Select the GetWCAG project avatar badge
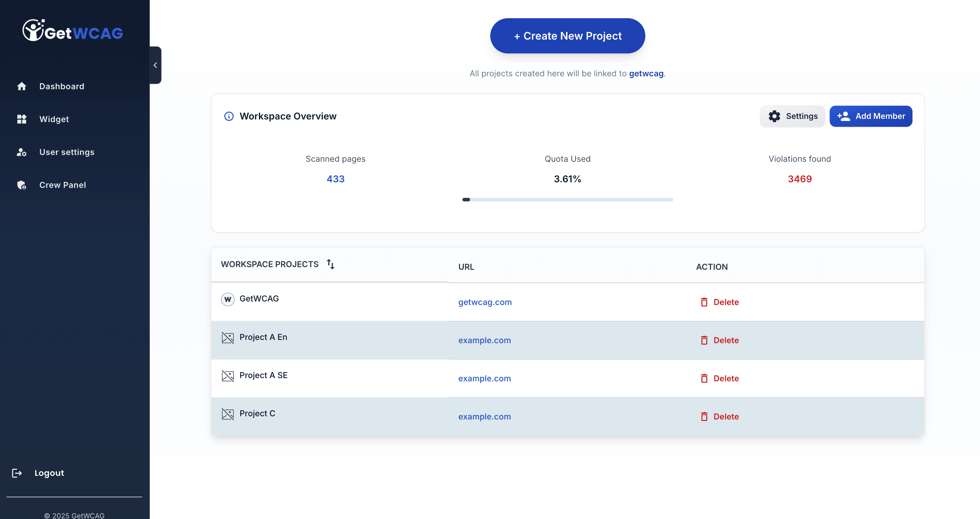Screen dimensions: 980x519 [228, 299]
